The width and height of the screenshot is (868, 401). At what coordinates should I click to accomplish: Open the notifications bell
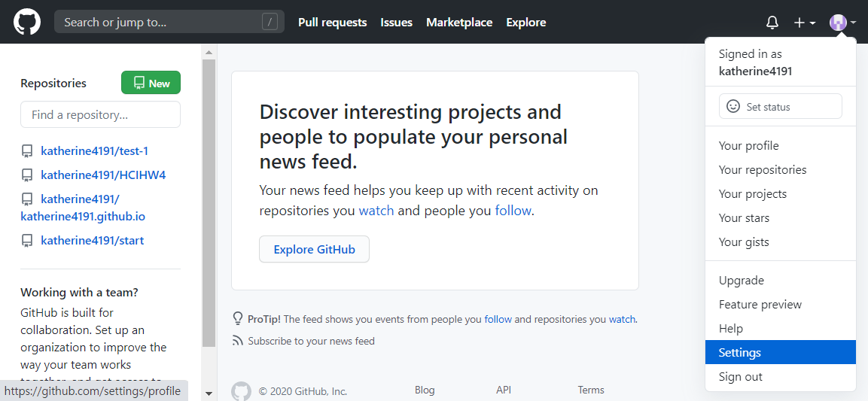[x=772, y=23]
